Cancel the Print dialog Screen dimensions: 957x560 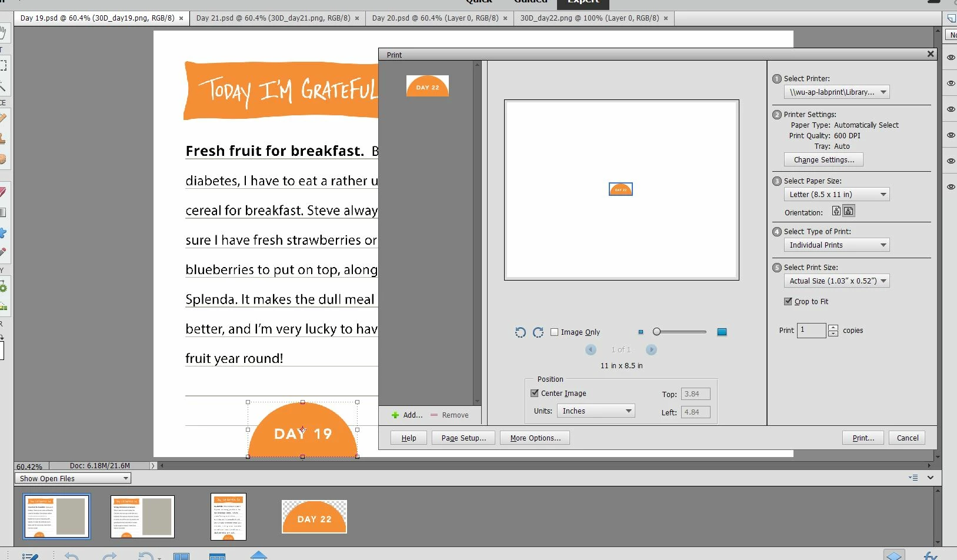(908, 438)
